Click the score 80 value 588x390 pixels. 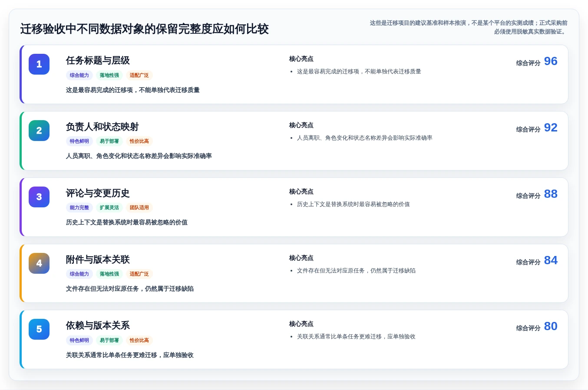coord(551,326)
